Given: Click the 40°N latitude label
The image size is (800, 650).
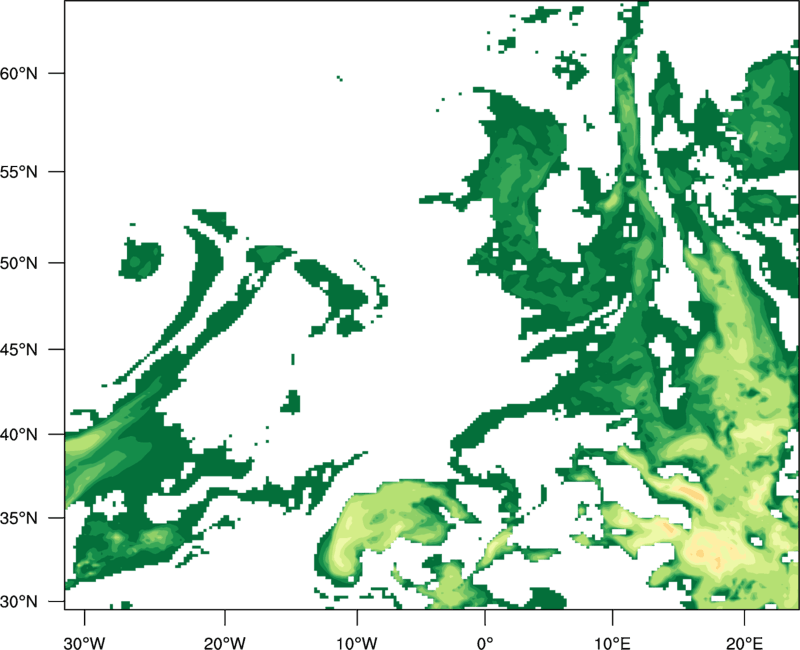Looking at the screenshot, I should (18, 435).
